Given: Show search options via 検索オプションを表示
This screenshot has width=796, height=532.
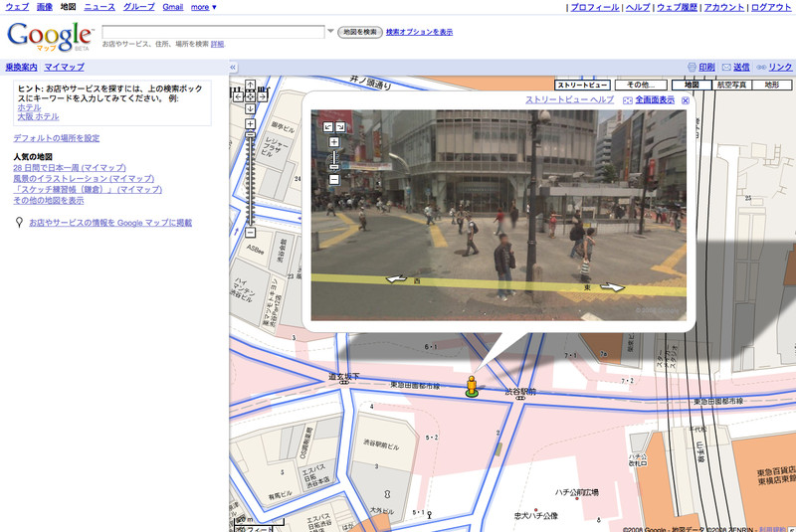Looking at the screenshot, I should [x=419, y=32].
